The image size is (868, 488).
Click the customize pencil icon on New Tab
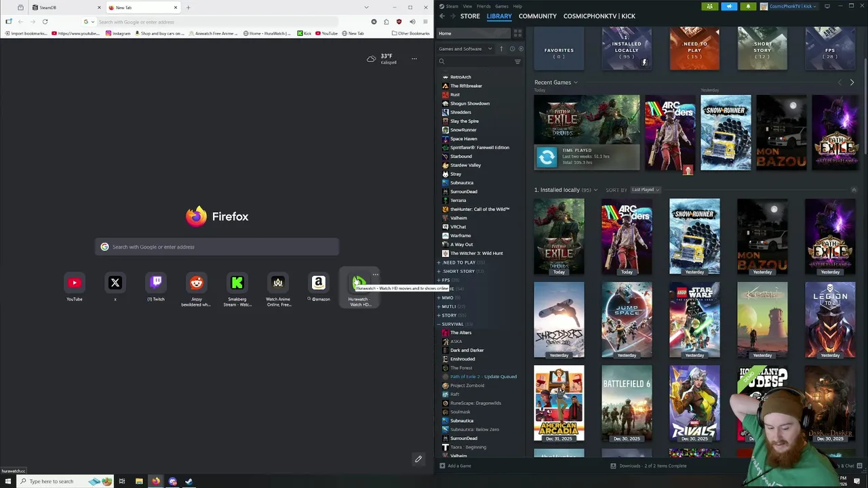coord(418,459)
